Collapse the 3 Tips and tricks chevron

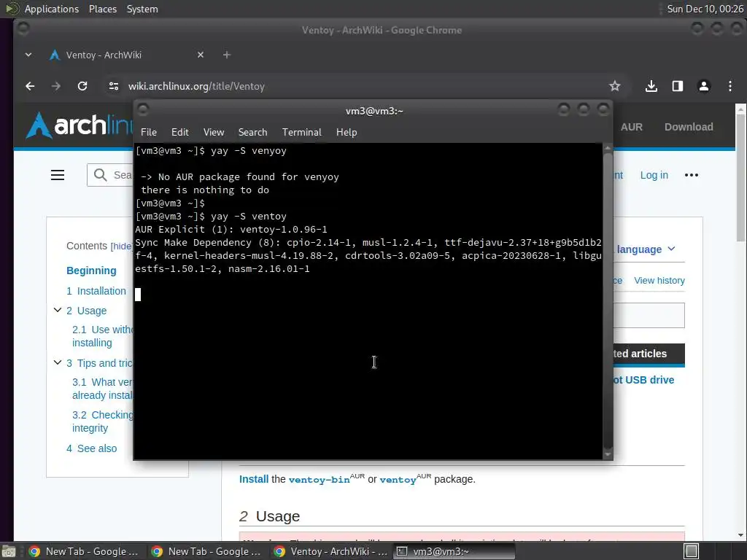pos(58,362)
